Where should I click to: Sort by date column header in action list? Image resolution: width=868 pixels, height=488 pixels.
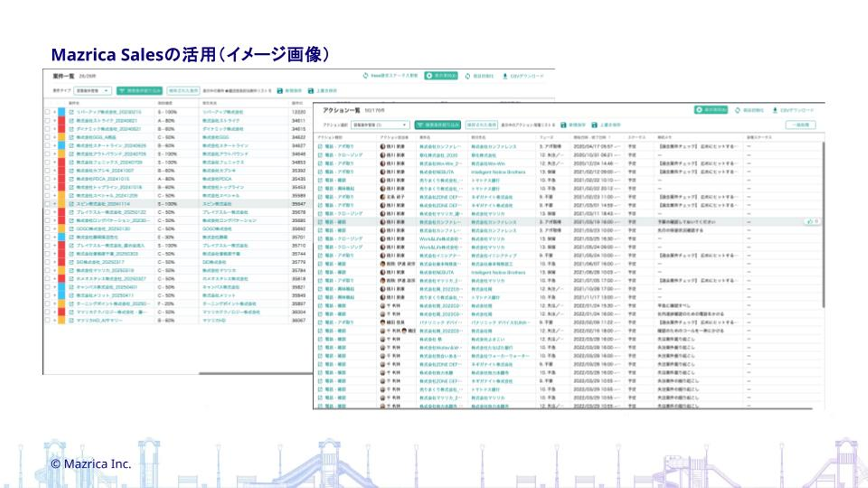coord(593,137)
